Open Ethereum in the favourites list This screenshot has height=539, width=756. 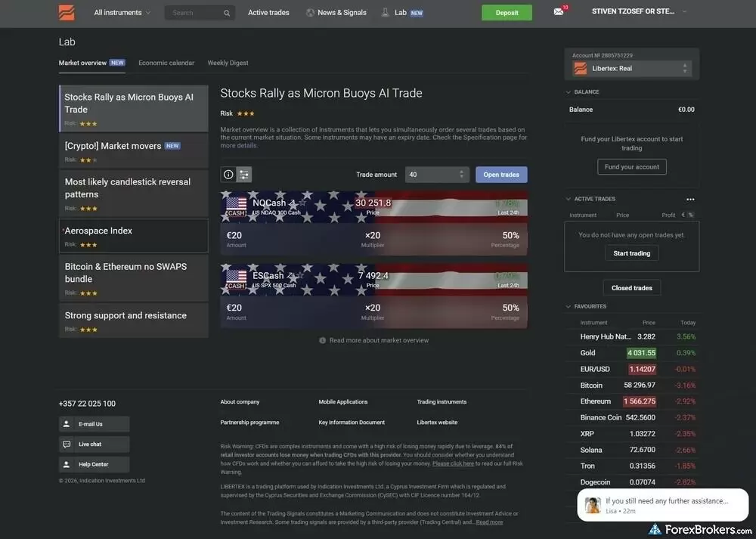click(631, 401)
